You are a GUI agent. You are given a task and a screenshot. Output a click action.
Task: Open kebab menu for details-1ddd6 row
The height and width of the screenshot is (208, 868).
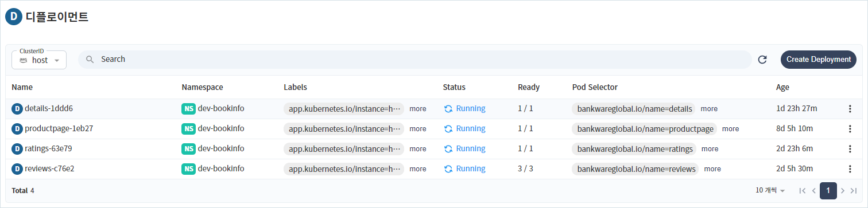(x=850, y=109)
